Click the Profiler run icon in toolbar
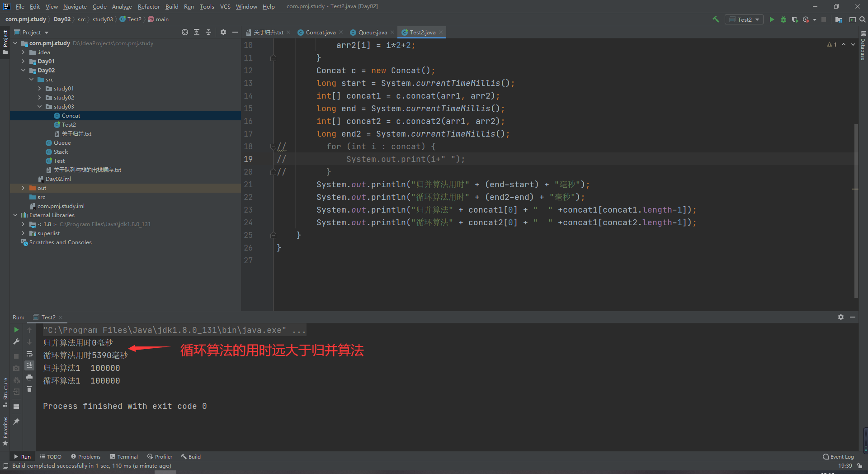This screenshot has height=474, width=868. tap(806, 19)
